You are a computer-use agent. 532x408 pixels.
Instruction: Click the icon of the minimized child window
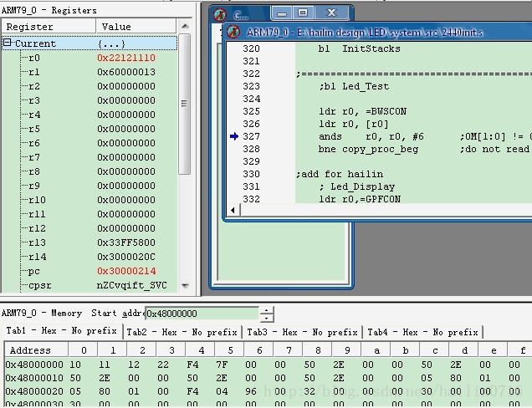tap(220, 14)
